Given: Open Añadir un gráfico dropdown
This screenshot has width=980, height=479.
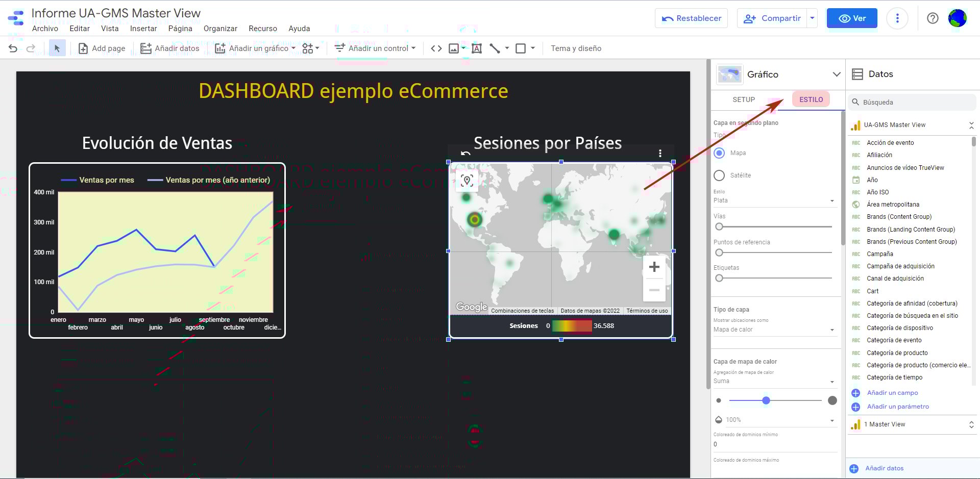Looking at the screenshot, I should point(255,48).
